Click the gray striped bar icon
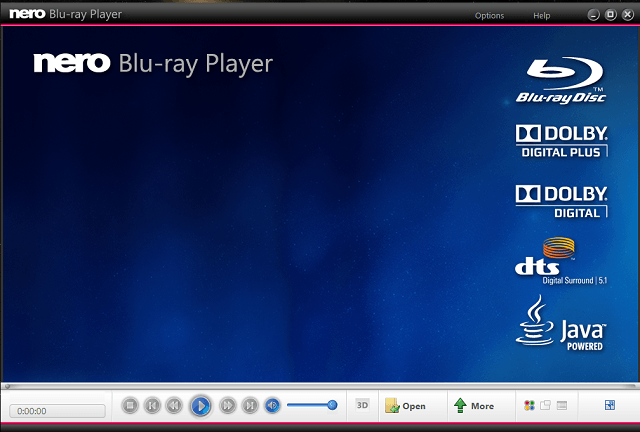640x432 pixels. pos(562,405)
